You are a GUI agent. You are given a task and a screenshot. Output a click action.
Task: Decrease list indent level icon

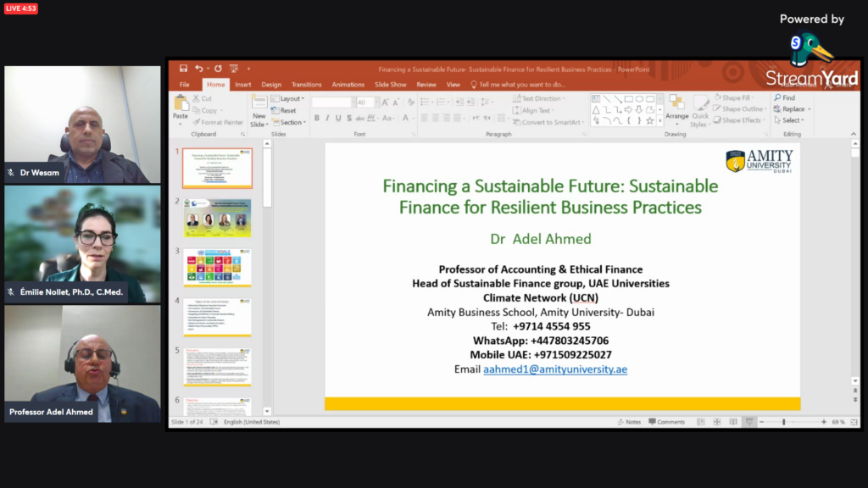(x=459, y=103)
